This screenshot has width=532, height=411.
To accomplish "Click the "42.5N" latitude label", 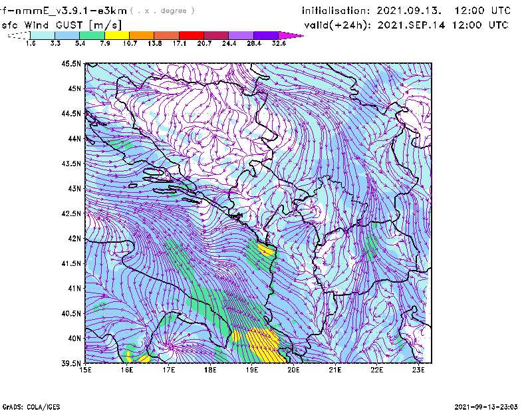I will coord(71,213).
